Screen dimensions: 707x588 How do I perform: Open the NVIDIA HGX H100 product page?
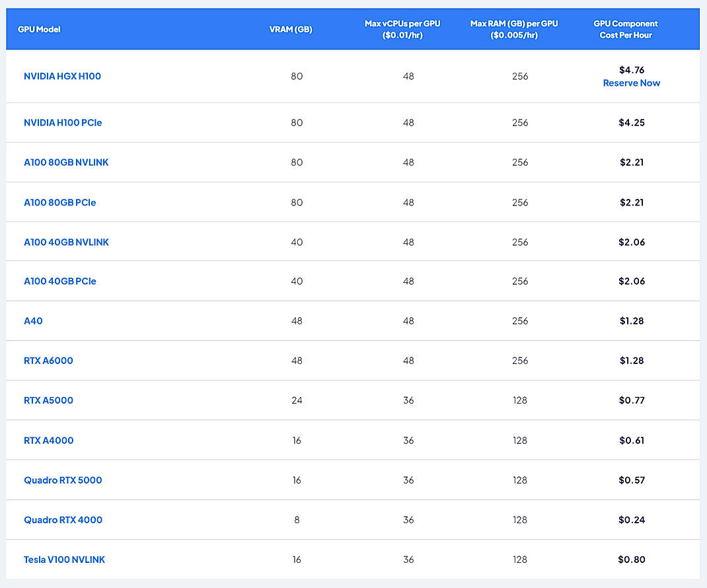tap(62, 76)
